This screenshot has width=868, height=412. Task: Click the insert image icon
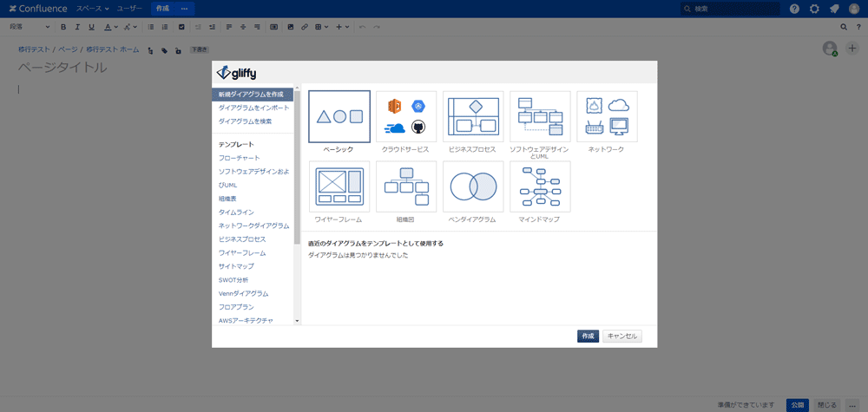pyautogui.click(x=290, y=27)
